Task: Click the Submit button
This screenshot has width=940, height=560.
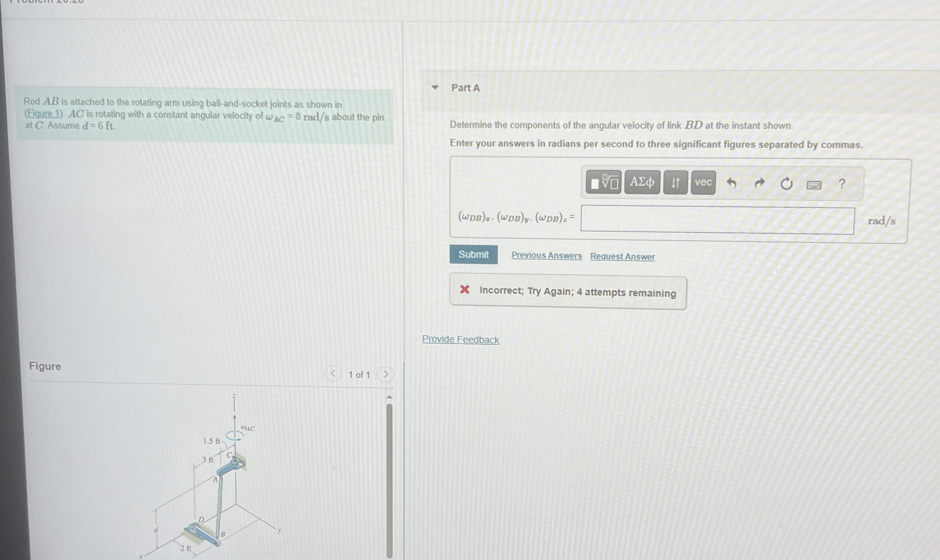Action: pyautogui.click(x=474, y=255)
